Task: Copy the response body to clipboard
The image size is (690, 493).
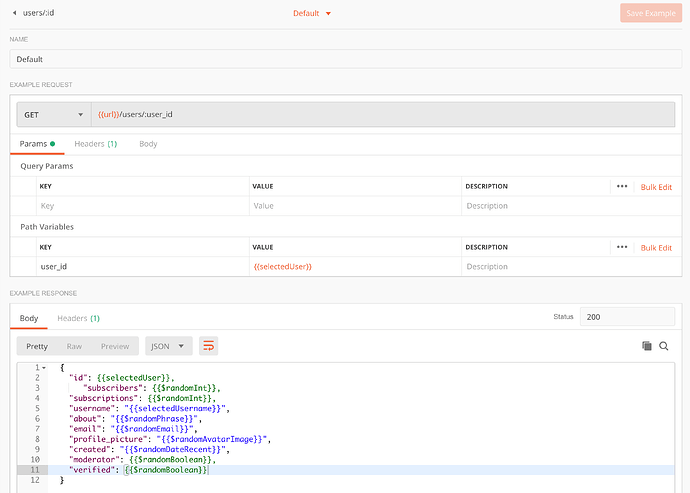Action: 646,346
